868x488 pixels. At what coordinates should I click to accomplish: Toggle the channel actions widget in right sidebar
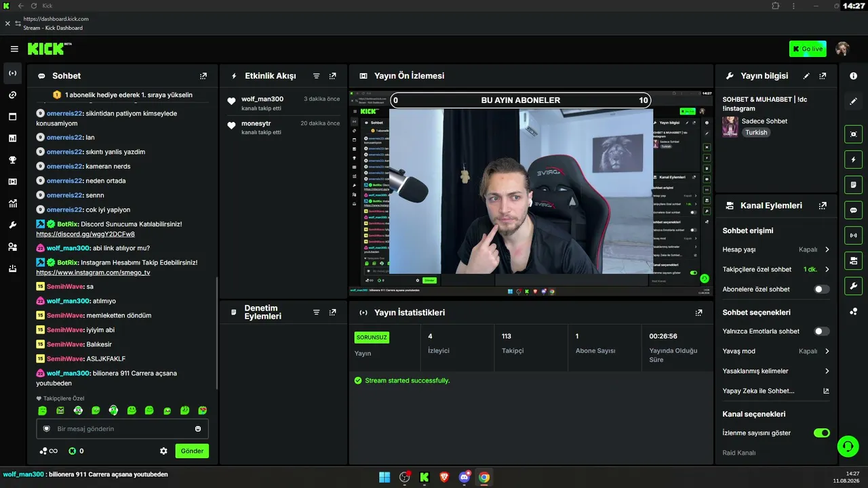(x=854, y=260)
